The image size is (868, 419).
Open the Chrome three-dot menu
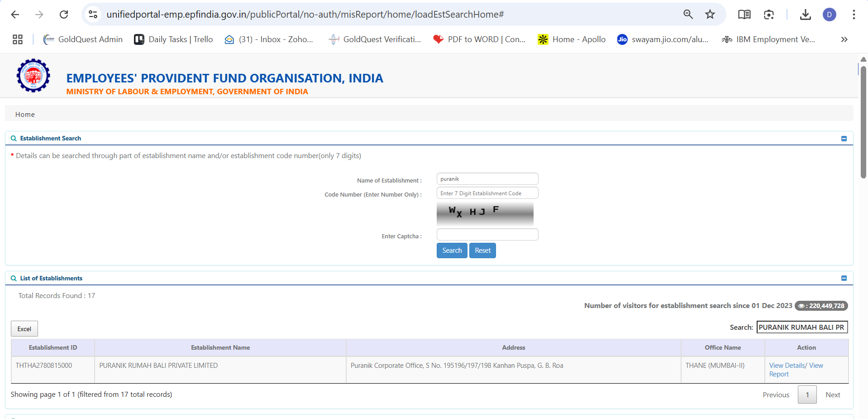(x=854, y=14)
